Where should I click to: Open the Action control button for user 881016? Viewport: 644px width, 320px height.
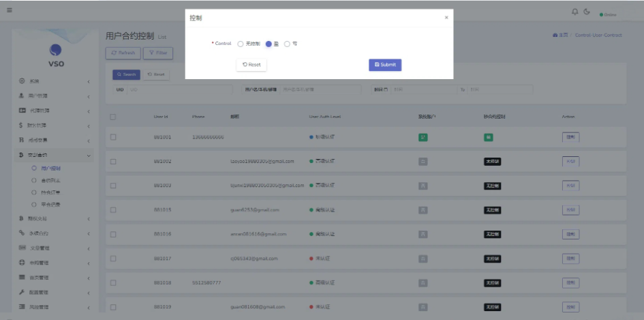coord(570,235)
